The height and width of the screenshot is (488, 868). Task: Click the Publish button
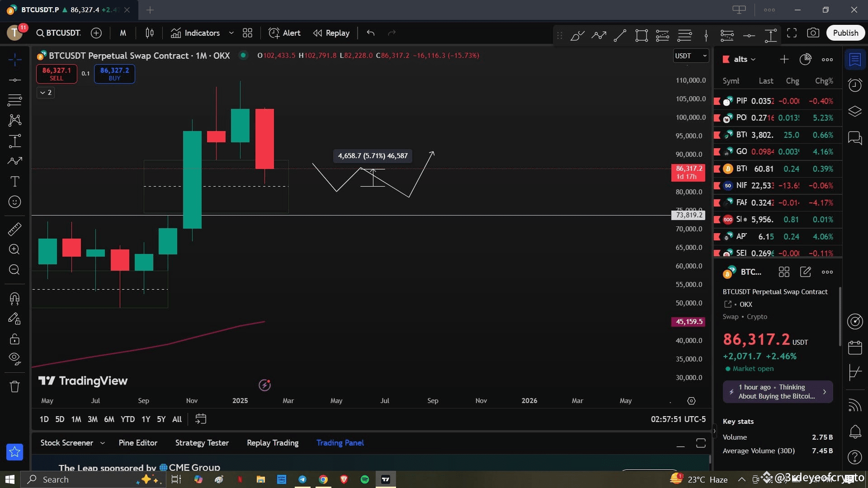(845, 33)
